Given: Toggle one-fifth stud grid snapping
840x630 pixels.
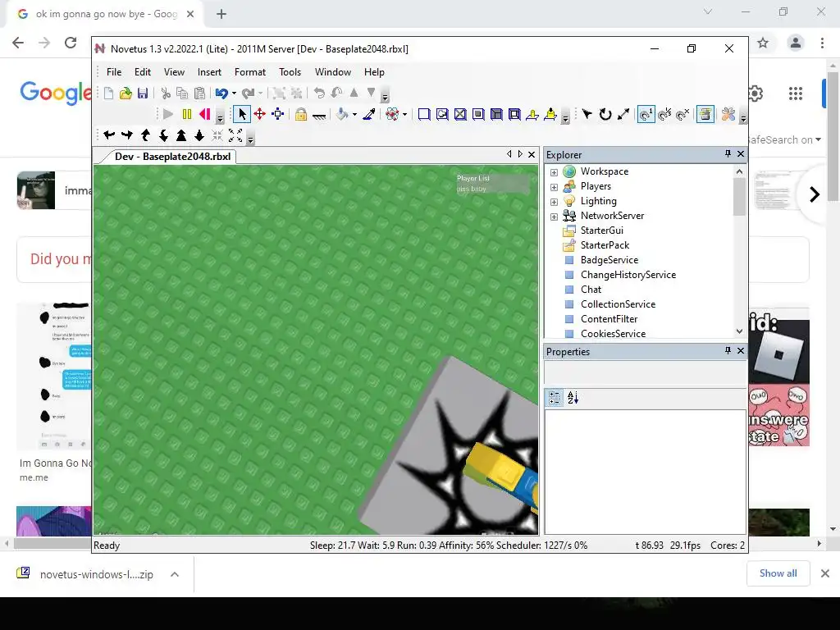Looking at the screenshot, I should (x=664, y=114).
